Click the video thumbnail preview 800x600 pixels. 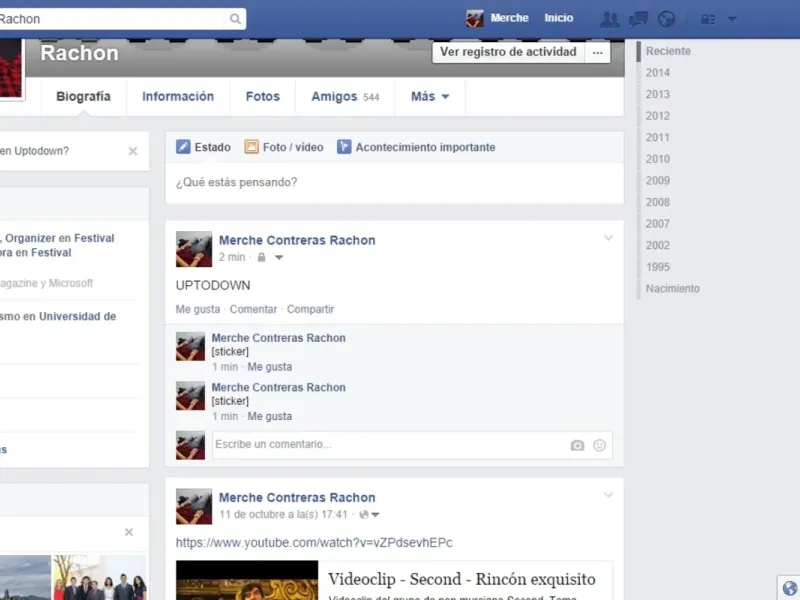(247, 581)
